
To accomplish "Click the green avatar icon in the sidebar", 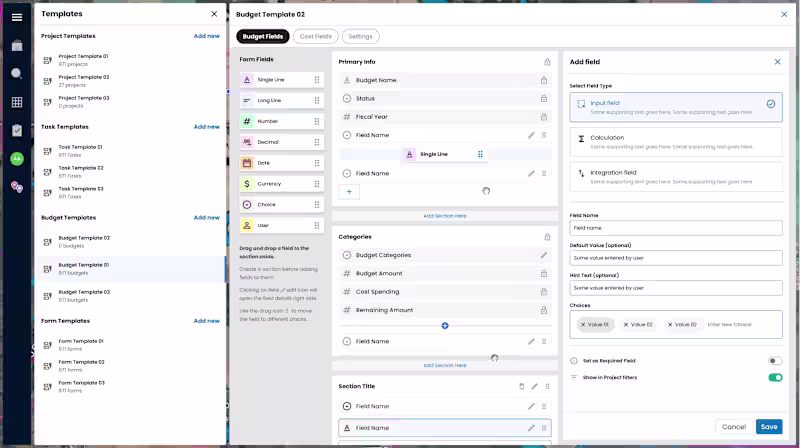I will [17, 159].
